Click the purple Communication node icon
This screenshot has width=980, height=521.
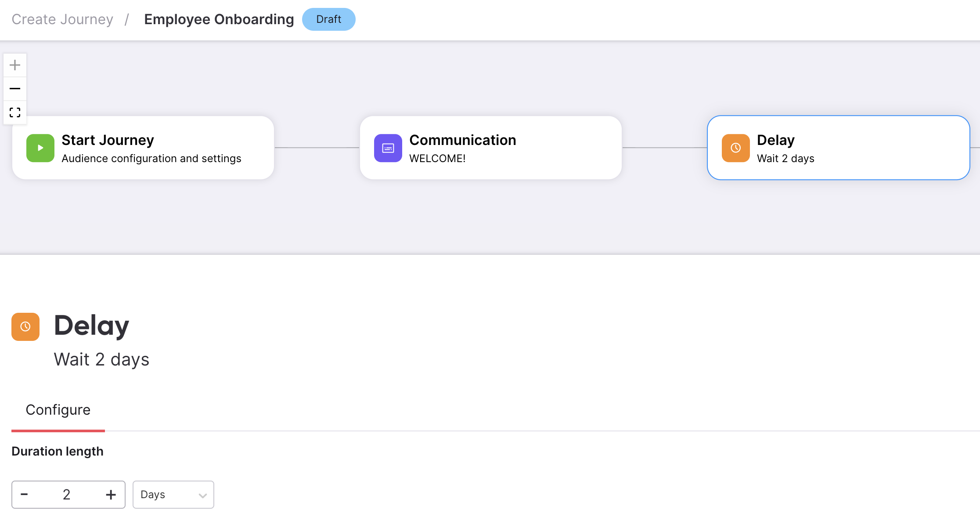[x=388, y=148]
